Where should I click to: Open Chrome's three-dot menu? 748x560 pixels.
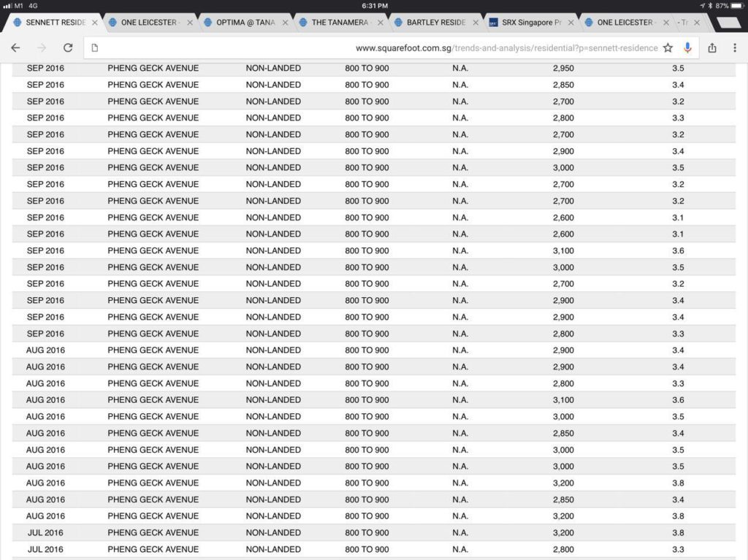click(x=735, y=47)
